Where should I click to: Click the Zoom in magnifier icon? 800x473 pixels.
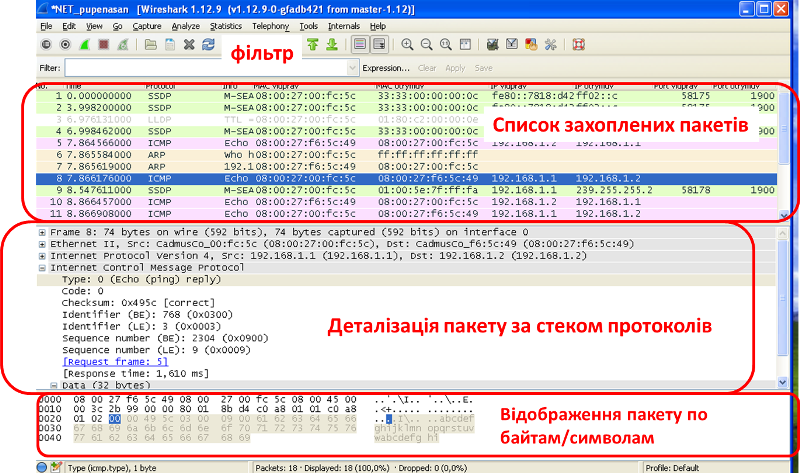tap(407, 45)
